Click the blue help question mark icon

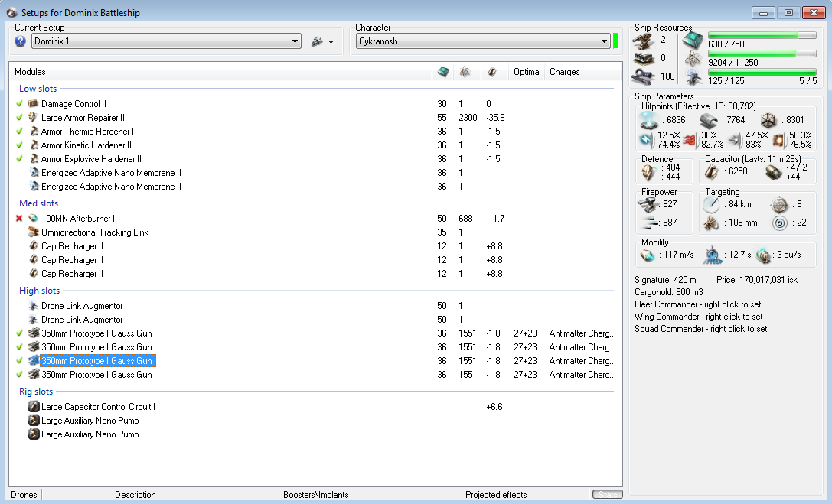[x=20, y=41]
